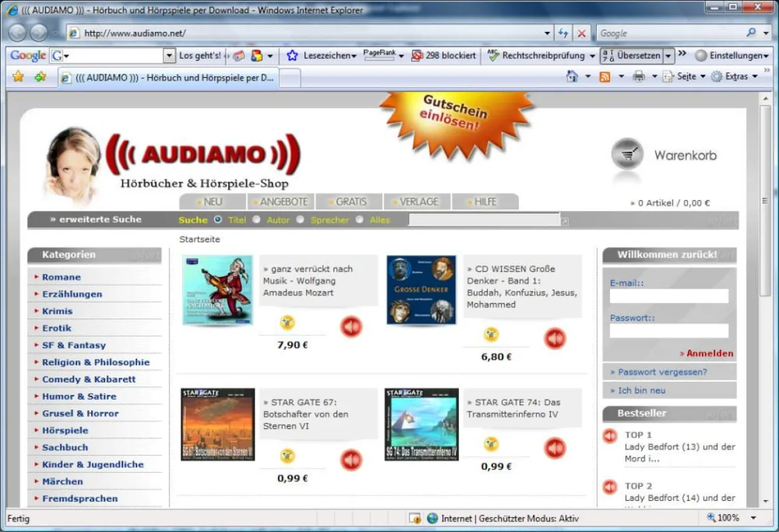Screen dimensions: 779x532
Task: Click the erweiterte Suche link
Action: click(96, 219)
